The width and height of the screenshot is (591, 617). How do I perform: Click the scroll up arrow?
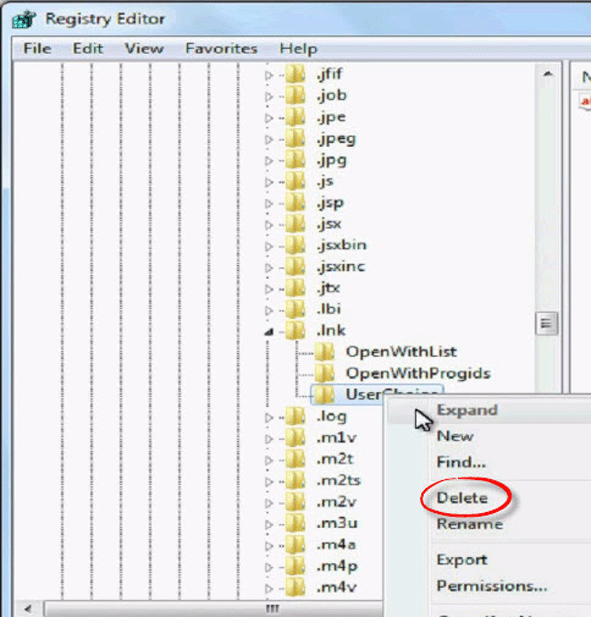547,74
